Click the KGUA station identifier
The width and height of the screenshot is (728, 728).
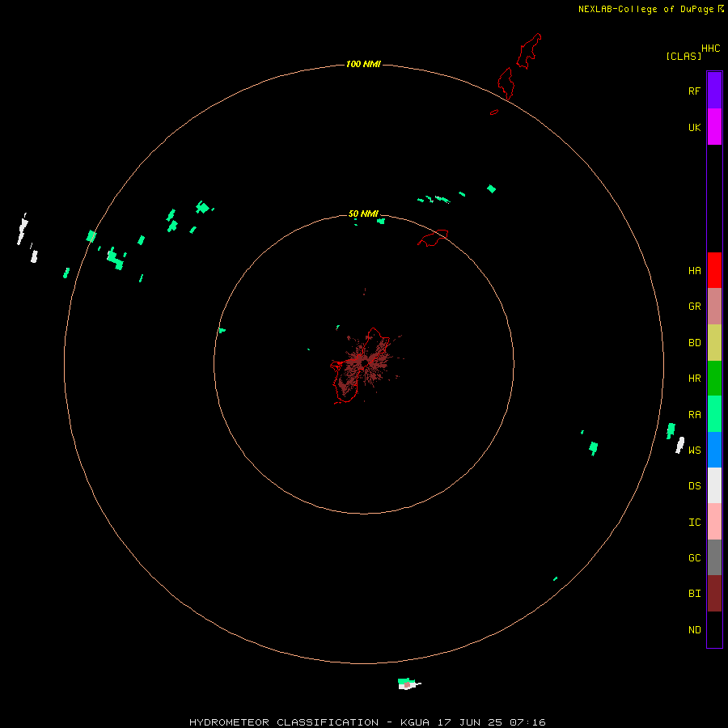tap(415, 722)
